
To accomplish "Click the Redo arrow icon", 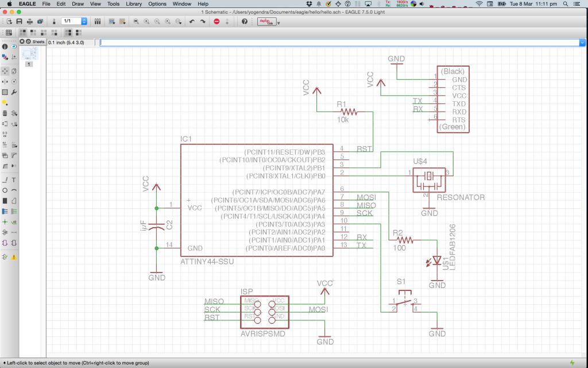I will click(x=203, y=21).
